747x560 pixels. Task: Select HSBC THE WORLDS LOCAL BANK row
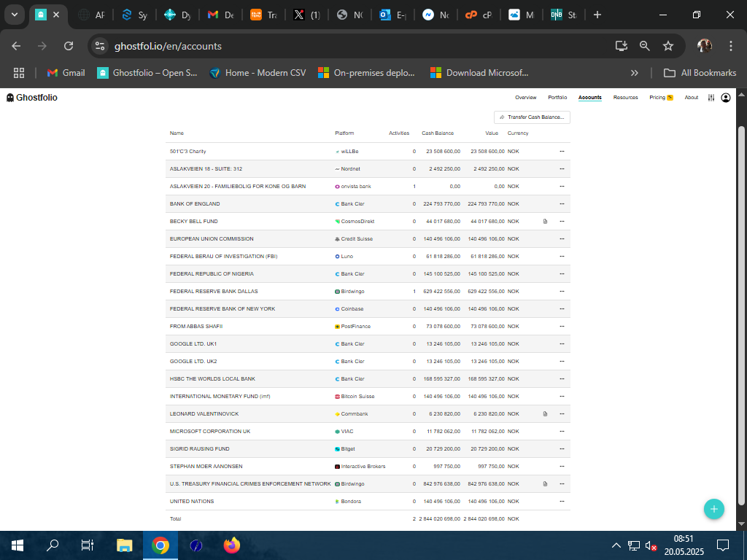[x=368, y=379]
